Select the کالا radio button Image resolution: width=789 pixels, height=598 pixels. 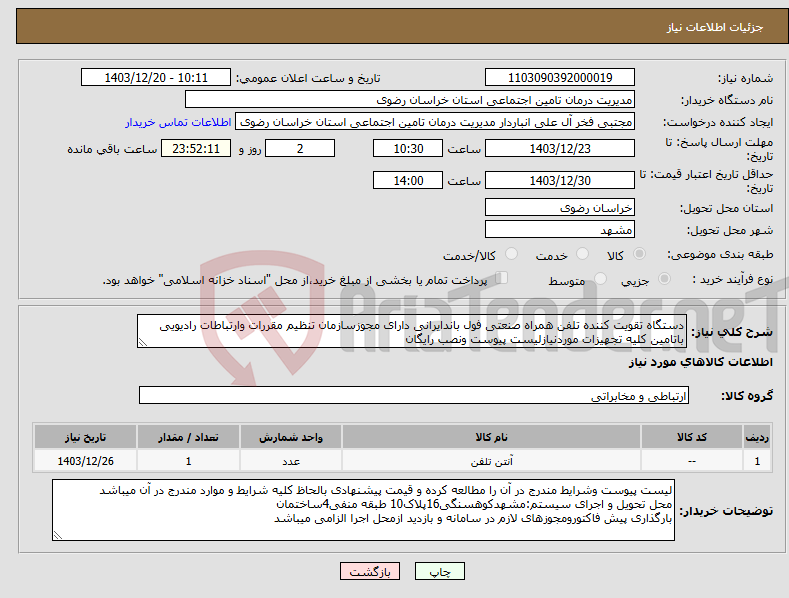[639, 254]
